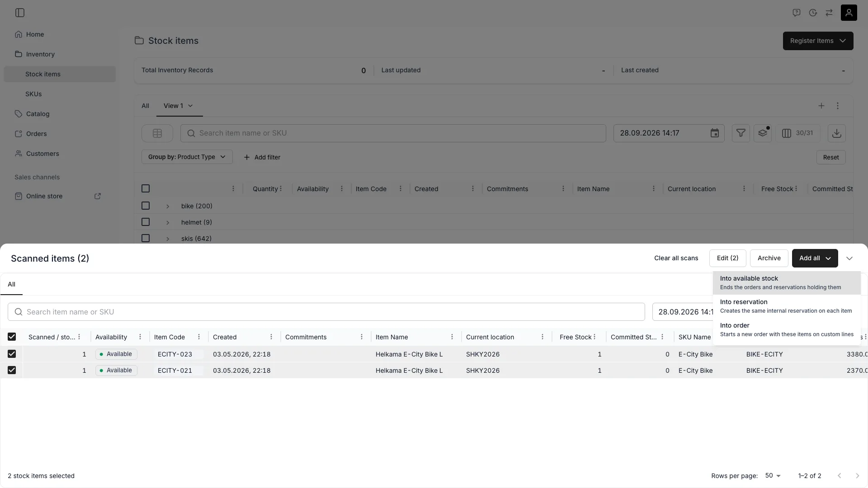Click the Archive button
This screenshot has width=868, height=488.
click(769, 258)
